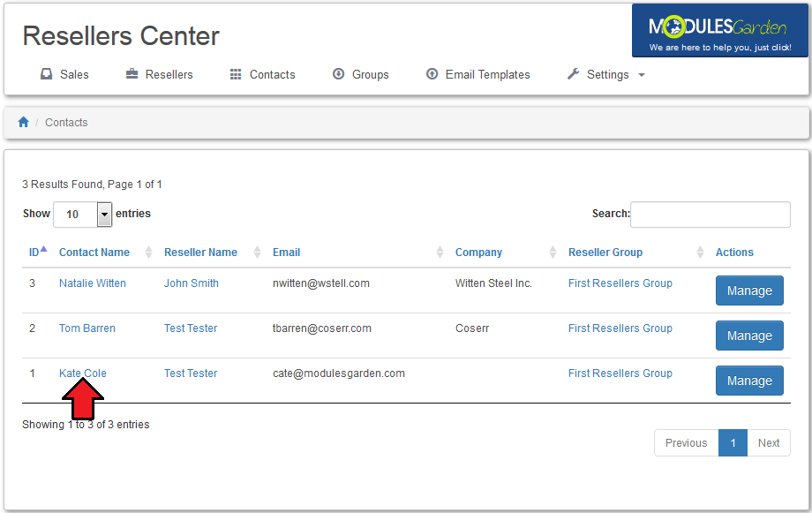Open First Resellers Group for Tom Barren
The image size is (812, 513).
(x=620, y=328)
